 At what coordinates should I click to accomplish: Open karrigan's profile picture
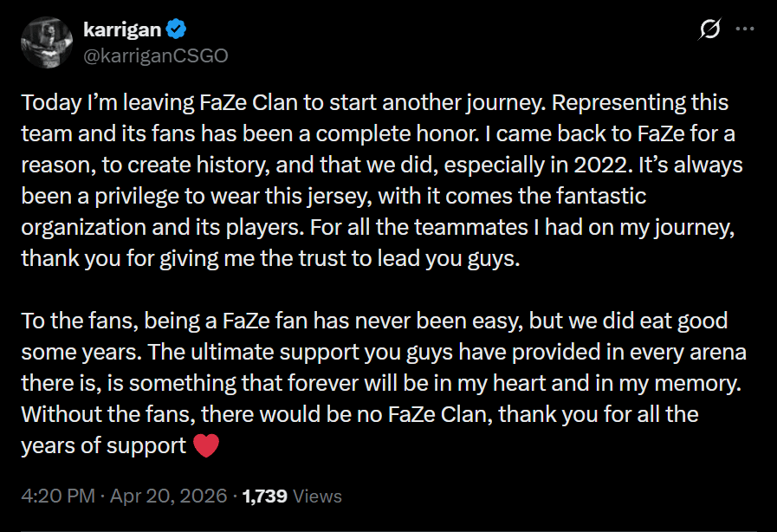click(46, 42)
